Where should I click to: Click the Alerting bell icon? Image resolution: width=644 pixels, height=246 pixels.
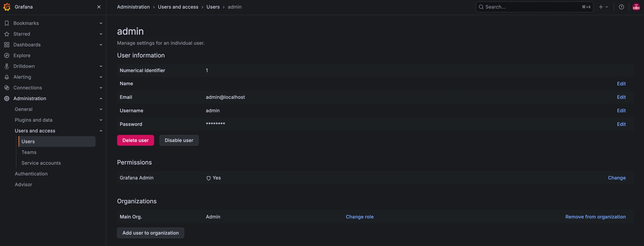(7, 77)
